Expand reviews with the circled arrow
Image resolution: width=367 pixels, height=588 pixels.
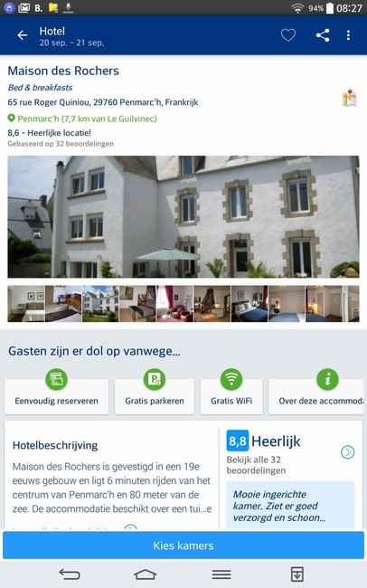click(347, 452)
